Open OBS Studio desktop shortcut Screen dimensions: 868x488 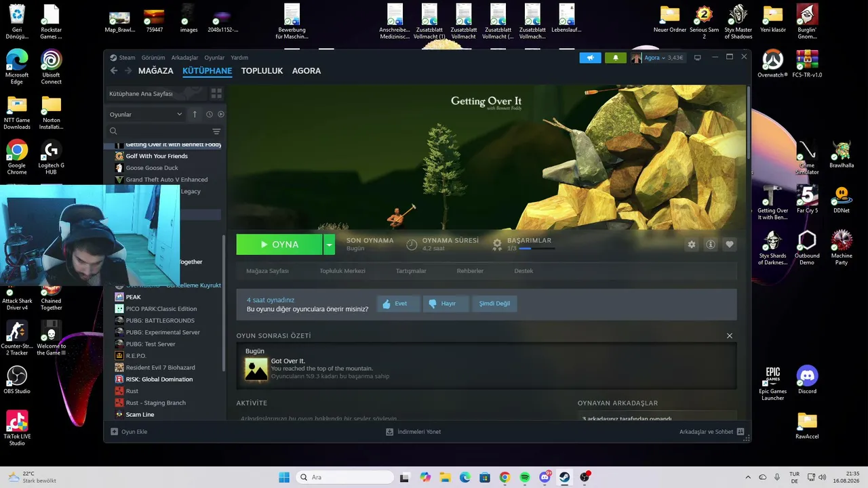tap(17, 380)
